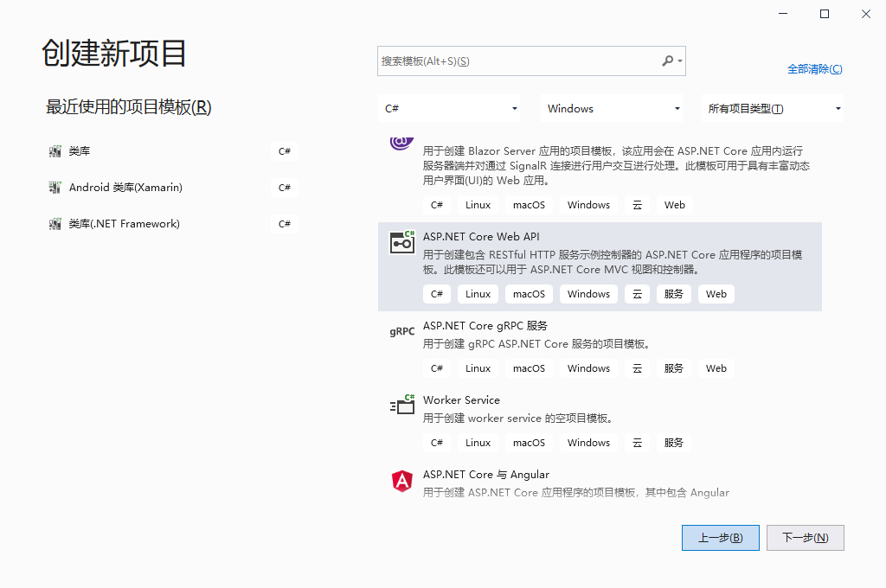This screenshot has width=886, height=588.
Task: Click the Windows tag under Blazor template
Action: 588,205
